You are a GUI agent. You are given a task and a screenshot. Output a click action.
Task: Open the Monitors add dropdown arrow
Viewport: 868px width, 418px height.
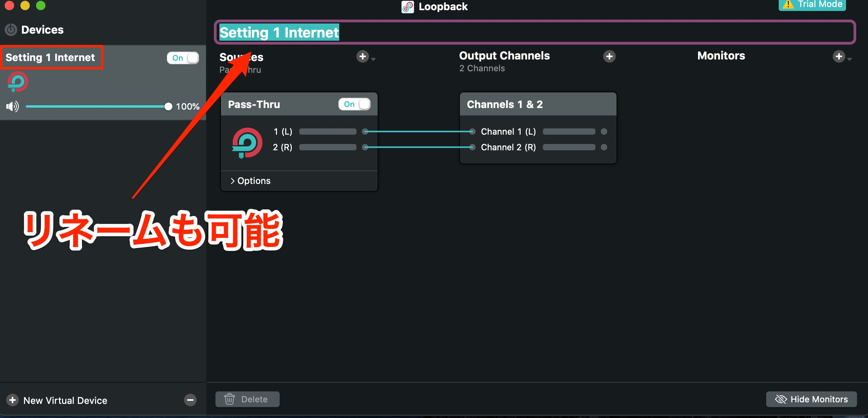(x=850, y=59)
